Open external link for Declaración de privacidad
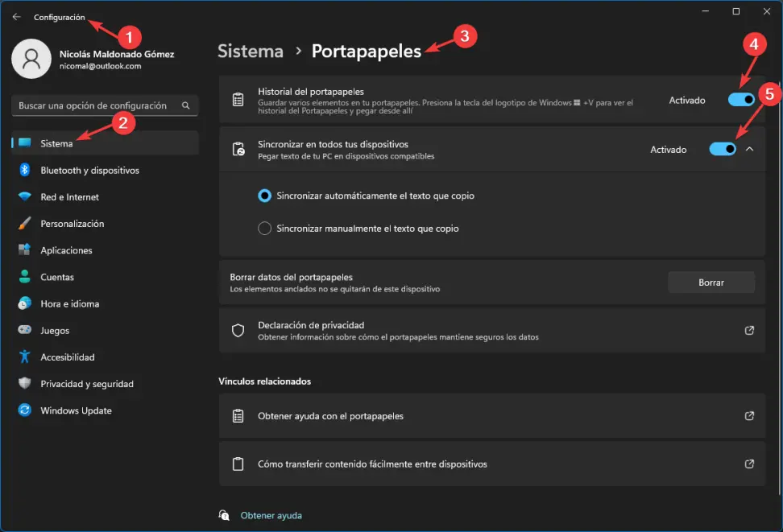 pos(749,330)
